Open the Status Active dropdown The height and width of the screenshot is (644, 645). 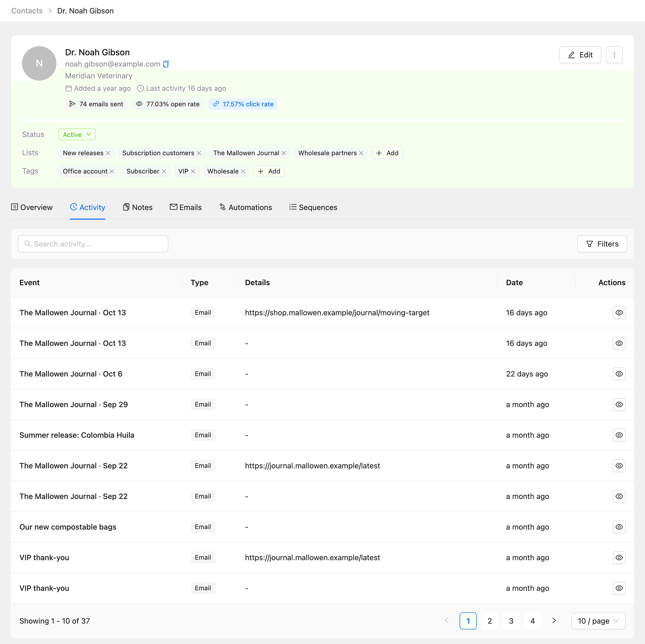[x=77, y=135]
